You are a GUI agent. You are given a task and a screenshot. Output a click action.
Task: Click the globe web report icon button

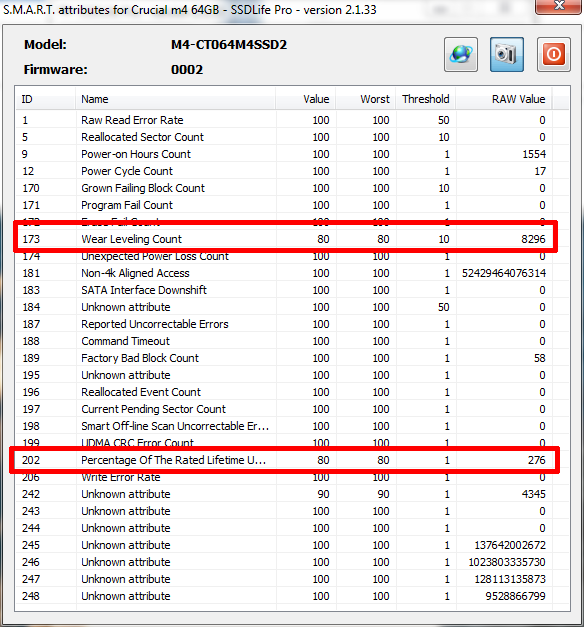coord(461,54)
